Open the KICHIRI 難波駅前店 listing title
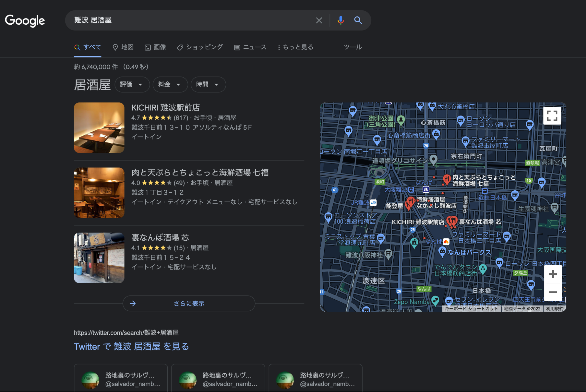This screenshot has width=586, height=392. (x=165, y=108)
